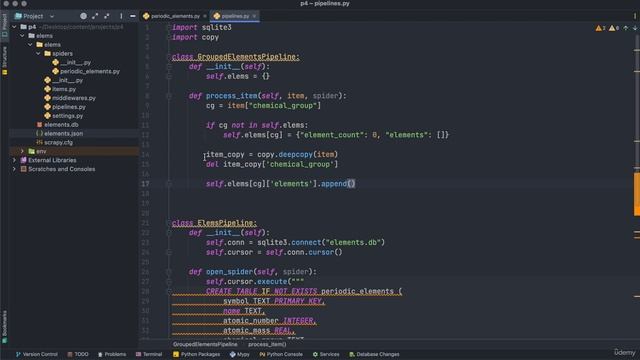Click the class ElemsPipeline declaration

tap(214, 223)
